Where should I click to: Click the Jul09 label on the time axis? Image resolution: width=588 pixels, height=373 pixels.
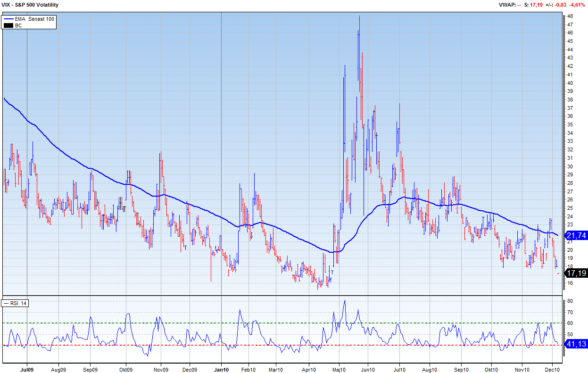click(27, 369)
